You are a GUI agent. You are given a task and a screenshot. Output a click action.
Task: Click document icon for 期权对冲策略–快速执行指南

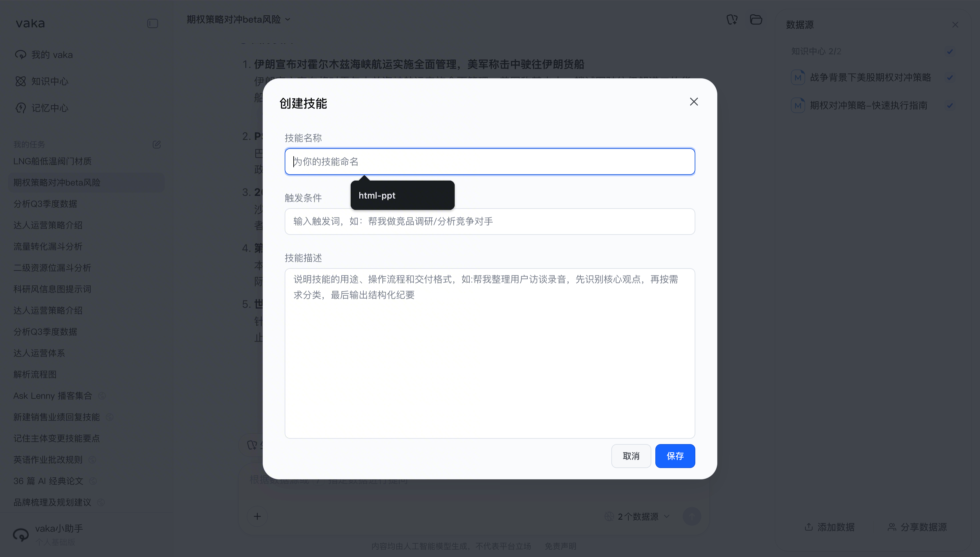tap(798, 106)
